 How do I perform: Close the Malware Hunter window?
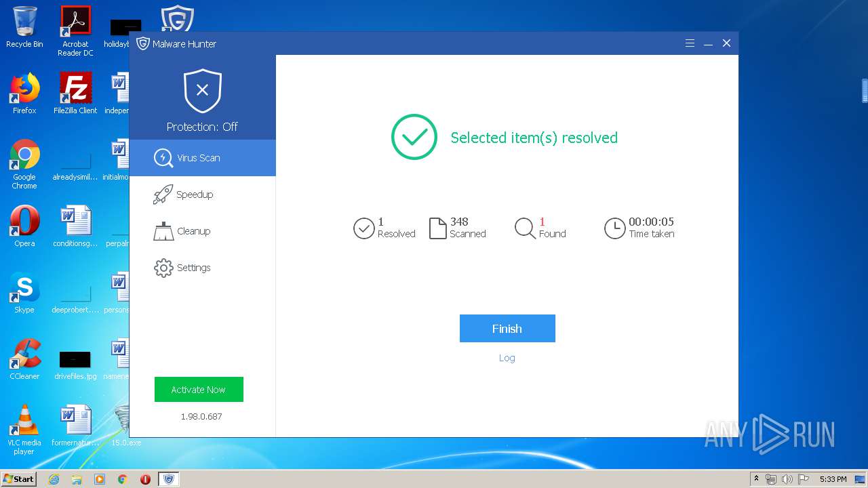click(x=726, y=43)
